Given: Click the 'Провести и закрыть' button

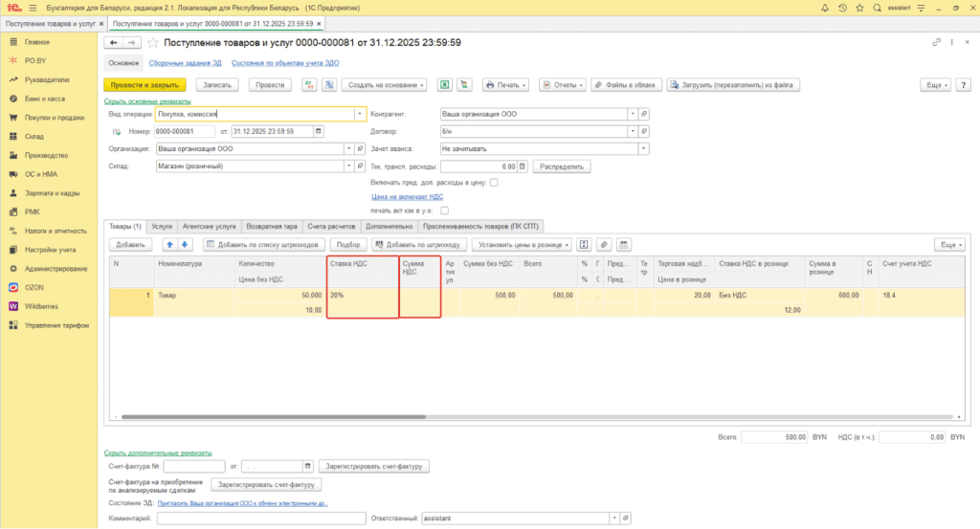Looking at the screenshot, I should (x=143, y=85).
